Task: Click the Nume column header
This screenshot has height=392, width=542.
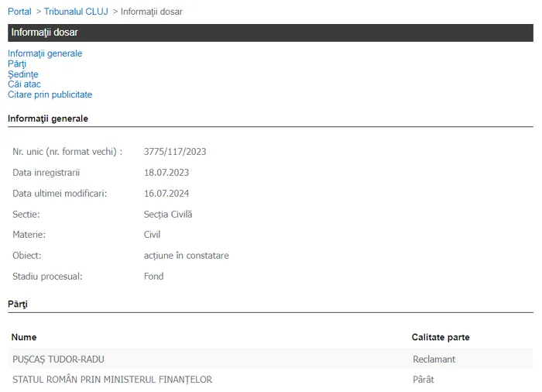Action: pos(24,338)
